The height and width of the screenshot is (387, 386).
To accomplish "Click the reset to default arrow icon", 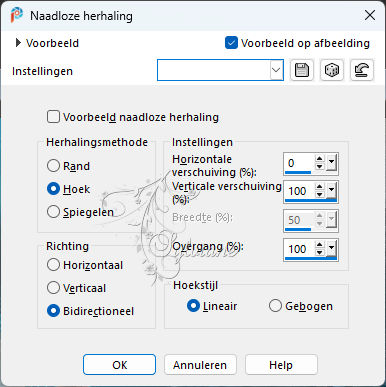I will click(362, 70).
